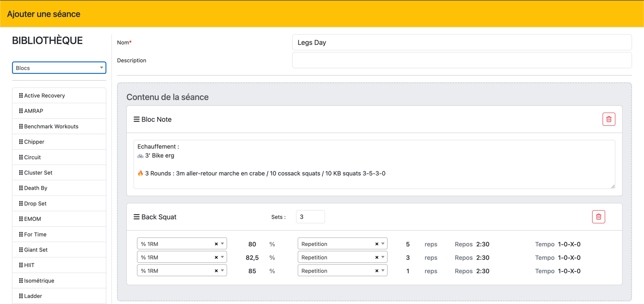
Task: Open the Blocs library dropdown
Action: [59, 68]
